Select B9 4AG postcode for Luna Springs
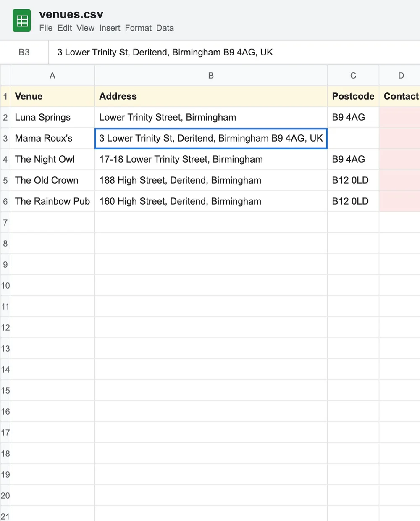The width and height of the screenshot is (420, 521). 353,118
